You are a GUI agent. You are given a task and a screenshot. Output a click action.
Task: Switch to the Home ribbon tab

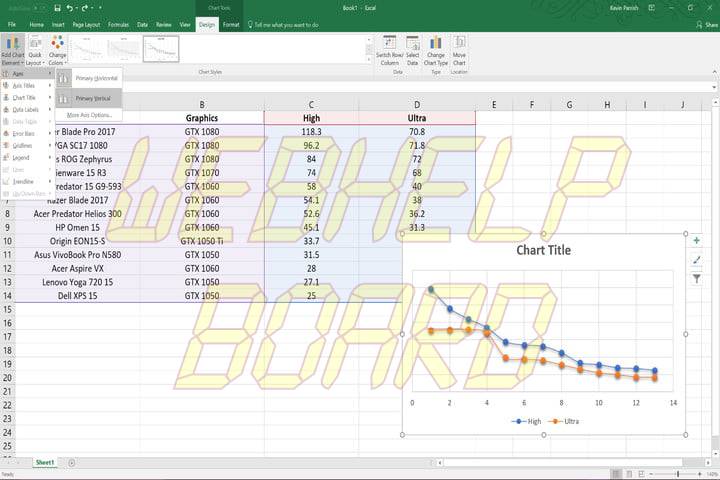click(36, 24)
